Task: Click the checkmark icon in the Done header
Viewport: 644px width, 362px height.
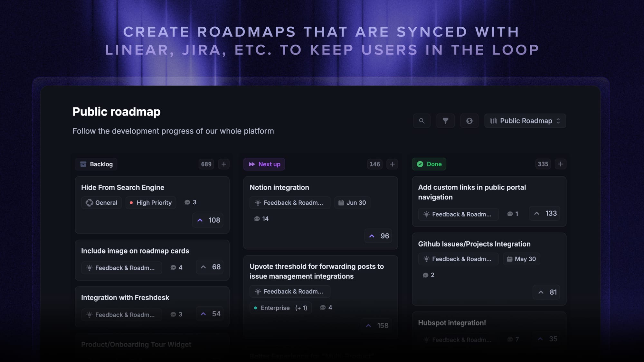Action: click(x=420, y=164)
